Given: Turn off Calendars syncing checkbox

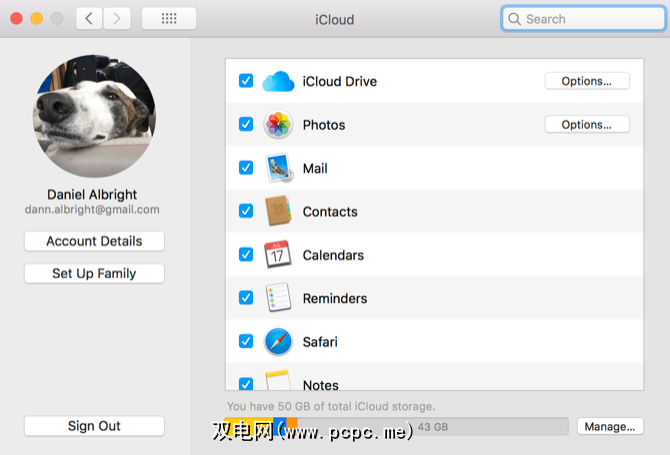Looking at the screenshot, I should [x=246, y=254].
